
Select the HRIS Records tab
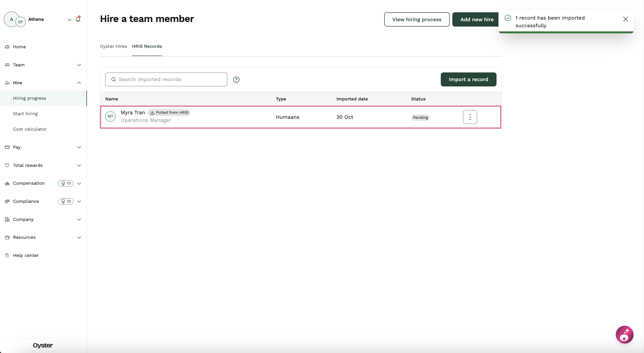(x=147, y=46)
